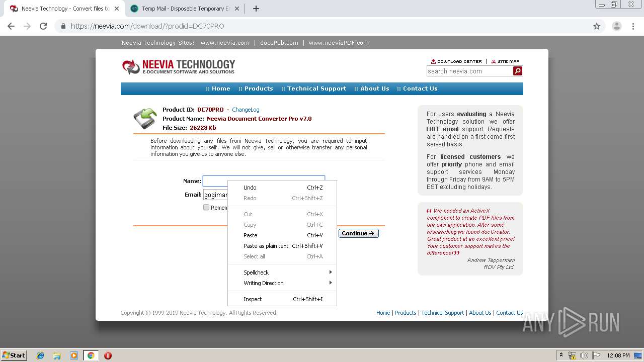Screen dimensions: 644x362
Task: Expand the Spellcheck submenu
Action: [282, 273]
